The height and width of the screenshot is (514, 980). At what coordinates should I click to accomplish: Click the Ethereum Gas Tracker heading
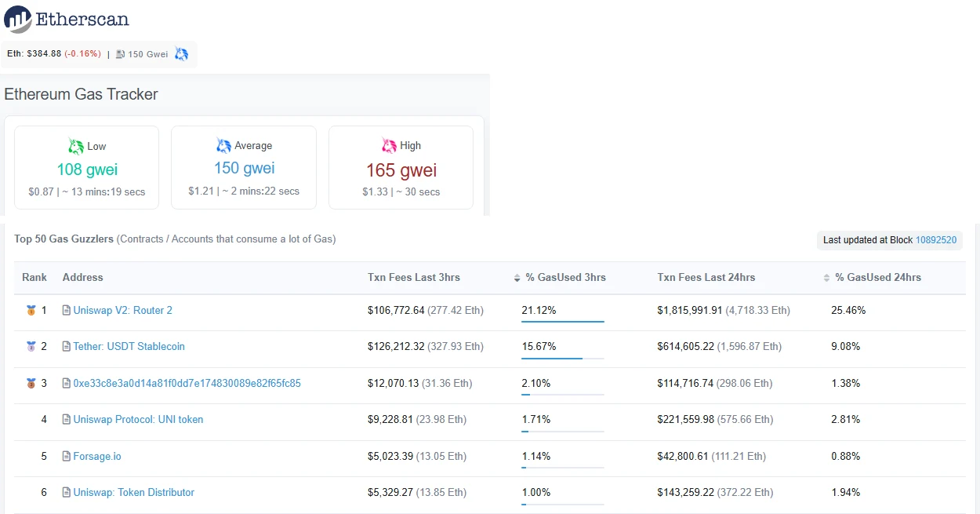[82, 94]
